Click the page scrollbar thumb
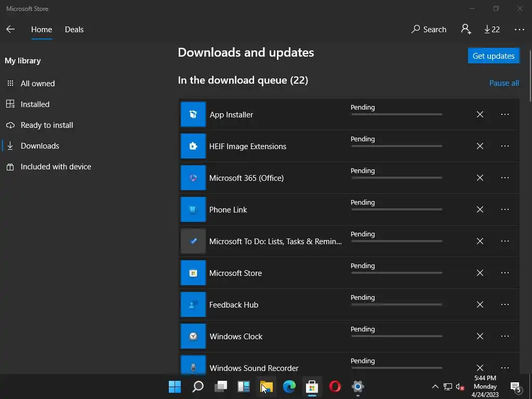Screen dimensions: 532x399 (530, 75)
